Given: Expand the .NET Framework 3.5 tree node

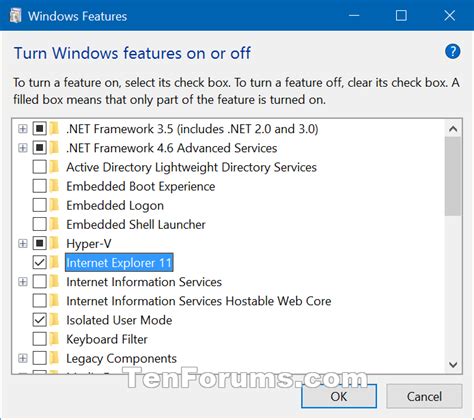Looking at the screenshot, I should 23,128.
